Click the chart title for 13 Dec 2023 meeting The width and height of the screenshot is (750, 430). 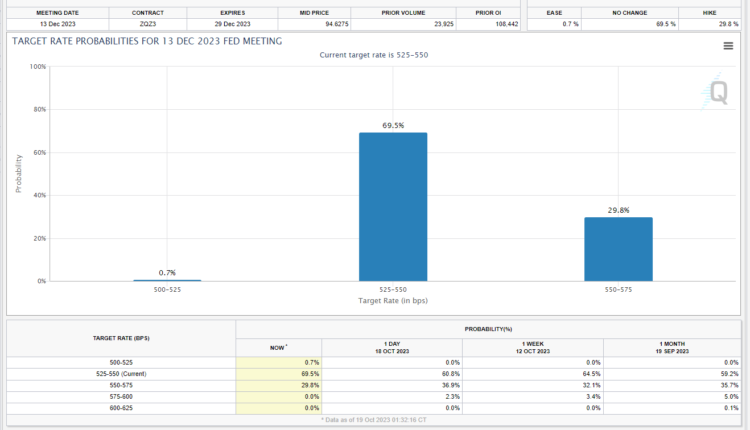point(146,41)
